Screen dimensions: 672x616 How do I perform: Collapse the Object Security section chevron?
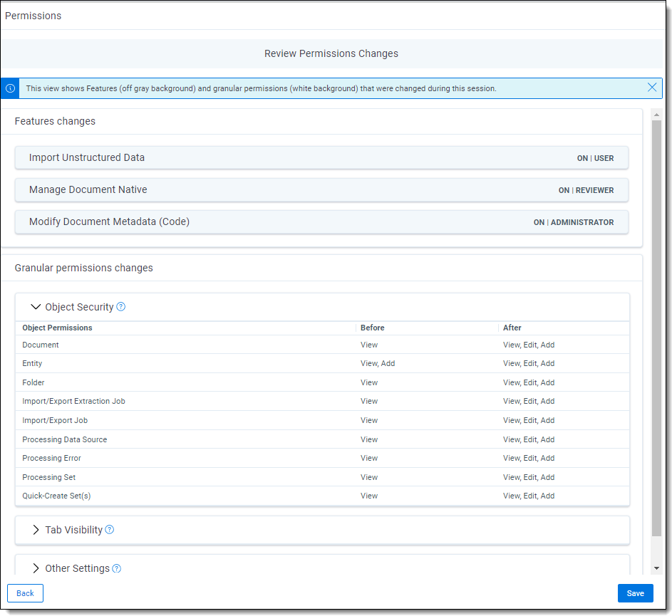pyautogui.click(x=36, y=307)
